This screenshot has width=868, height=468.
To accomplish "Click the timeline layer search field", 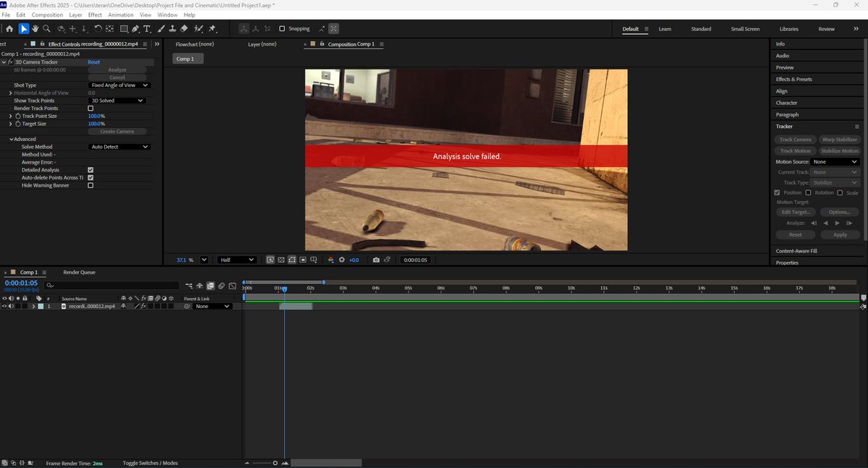I will [112, 285].
